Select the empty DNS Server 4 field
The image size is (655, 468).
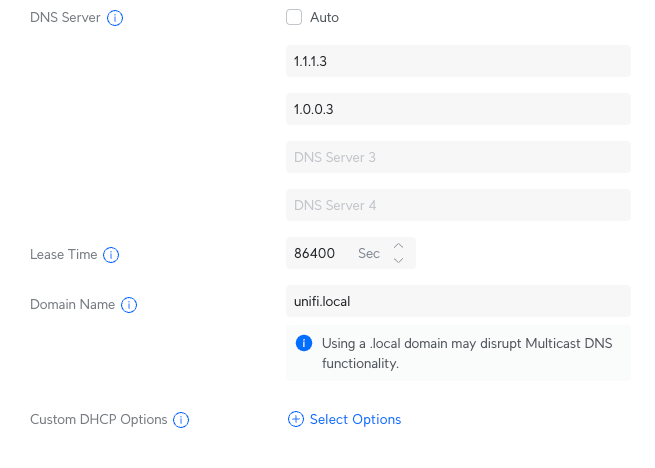coord(458,205)
